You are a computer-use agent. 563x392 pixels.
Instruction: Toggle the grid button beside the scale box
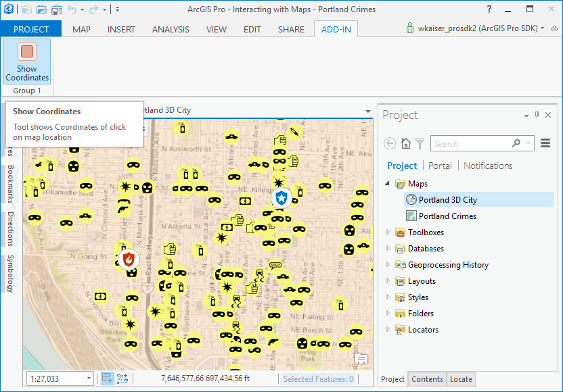click(x=107, y=378)
